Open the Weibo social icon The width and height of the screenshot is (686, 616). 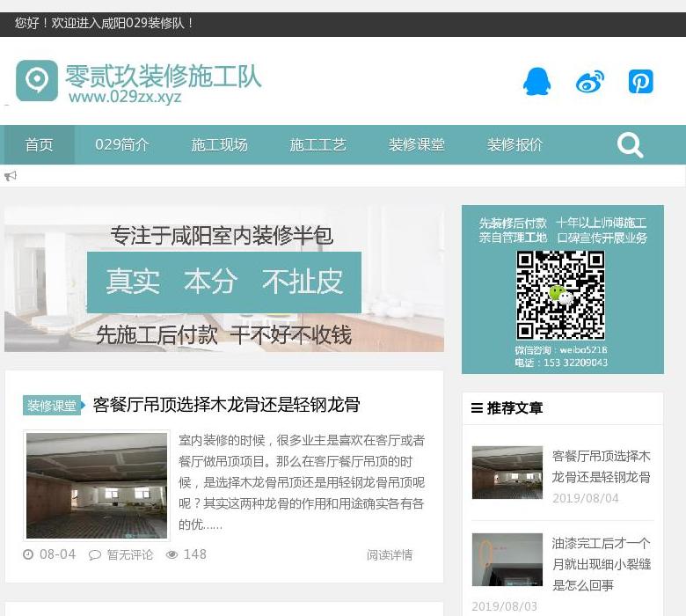tap(590, 82)
